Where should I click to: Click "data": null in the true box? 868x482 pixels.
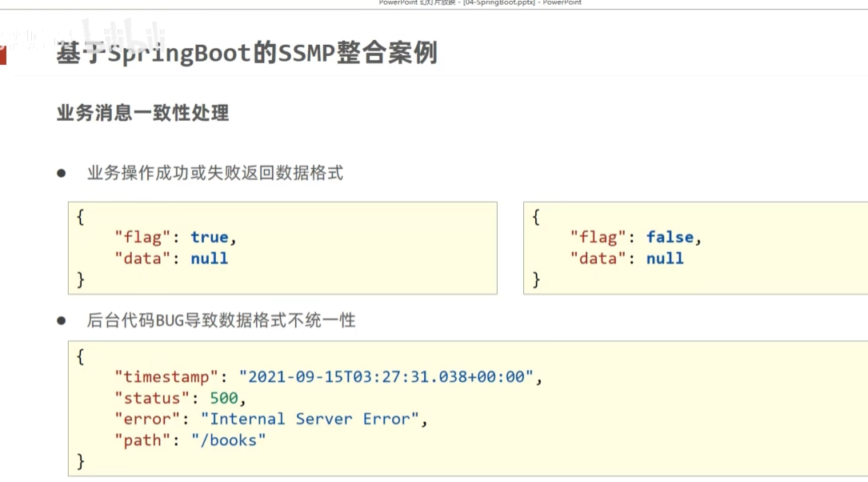[x=171, y=259]
